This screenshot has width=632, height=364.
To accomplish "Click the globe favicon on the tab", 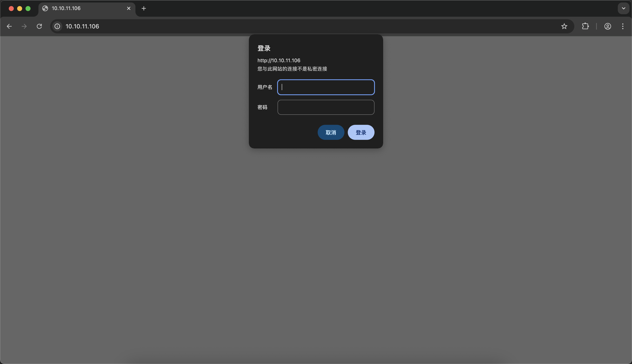I will [x=45, y=9].
